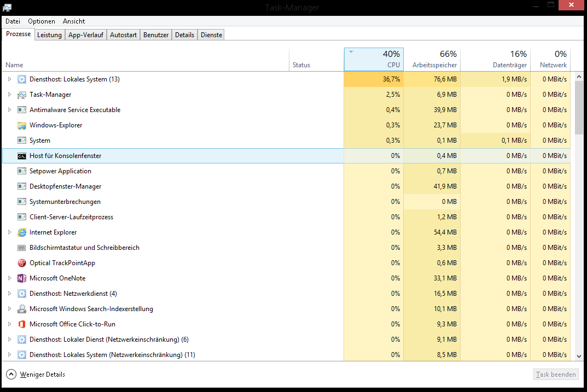The width and height of the screenshot is (587, 392).
Task: Click the Diensthost: Lokales System (13) gear icon
Action: 22,79
